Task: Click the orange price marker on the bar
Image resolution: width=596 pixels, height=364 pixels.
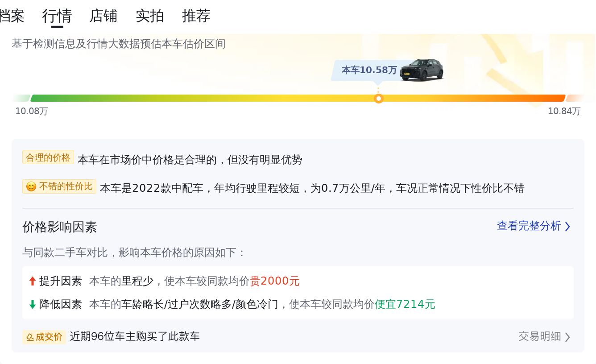Action: point(379,98)
